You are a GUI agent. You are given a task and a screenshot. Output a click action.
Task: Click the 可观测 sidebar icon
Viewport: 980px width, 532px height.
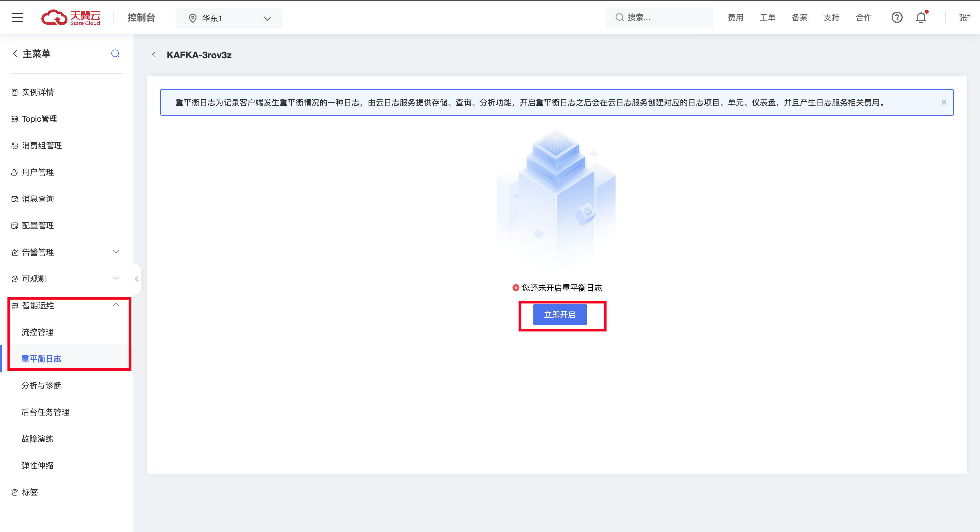[x=14, y=279]
